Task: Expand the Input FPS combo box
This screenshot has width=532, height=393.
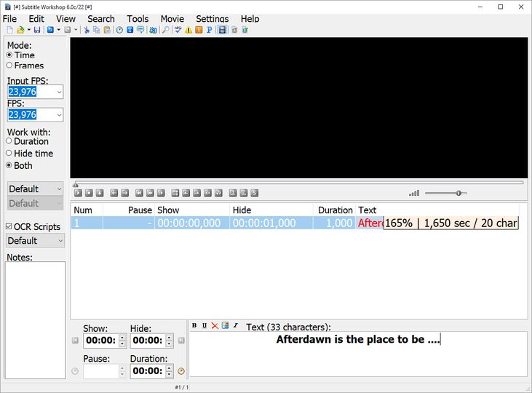Action: coord(59,92)
